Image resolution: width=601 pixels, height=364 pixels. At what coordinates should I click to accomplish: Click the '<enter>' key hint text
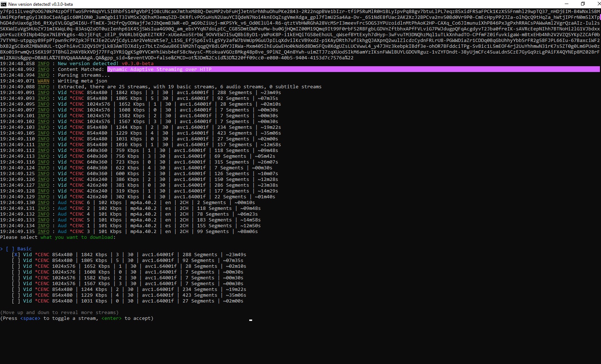click(112, 318)
